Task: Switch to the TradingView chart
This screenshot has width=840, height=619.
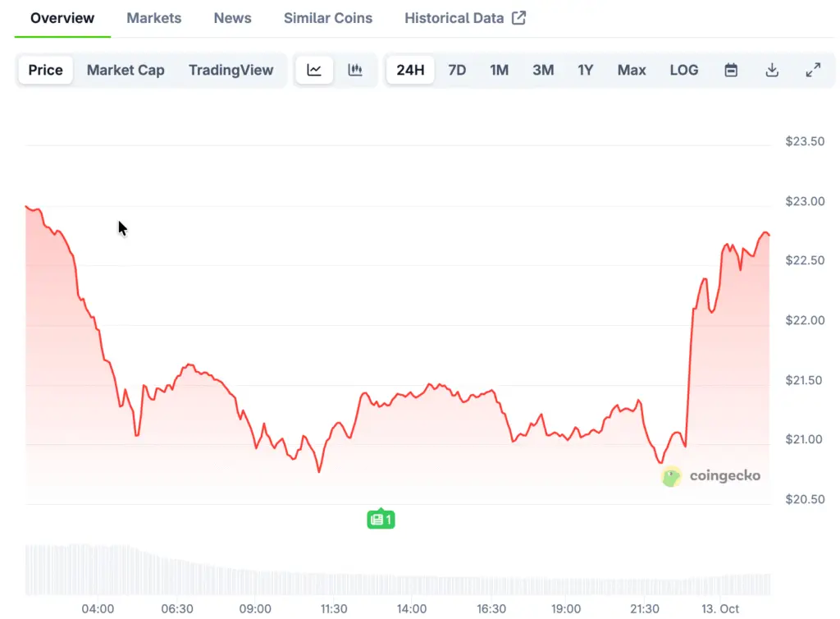Action: 231,70
